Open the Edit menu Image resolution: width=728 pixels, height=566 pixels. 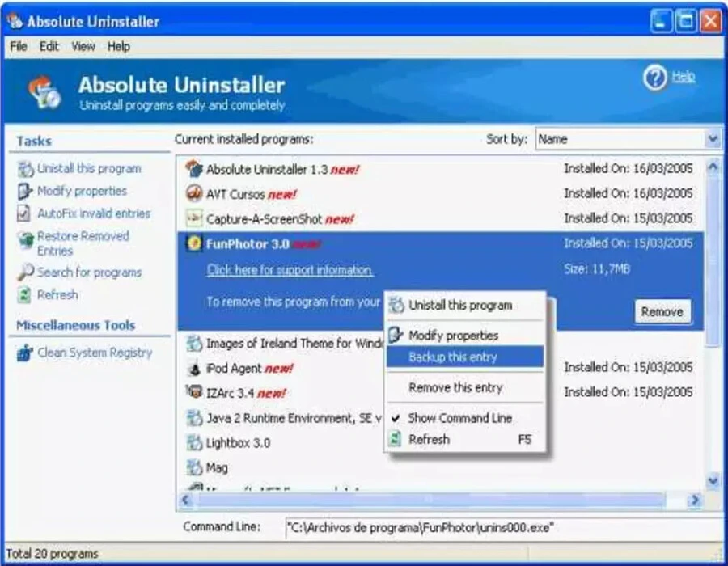click(x=49, y=46)
